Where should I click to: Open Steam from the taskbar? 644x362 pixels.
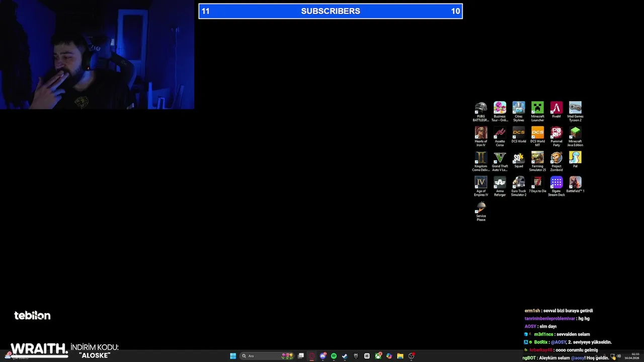(x=345, y=356)
